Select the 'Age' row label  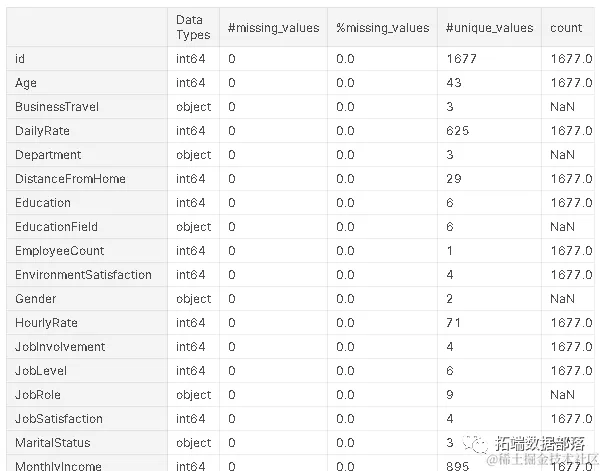26,83
